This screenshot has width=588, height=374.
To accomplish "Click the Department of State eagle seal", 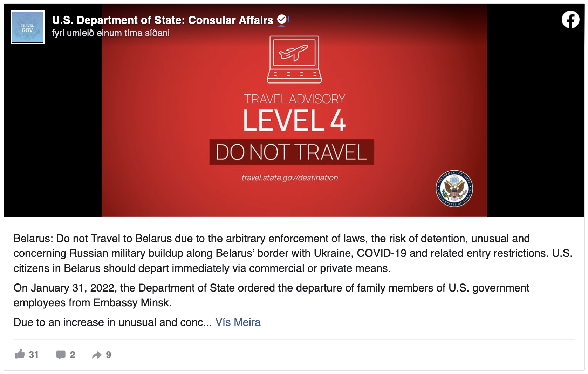I will (x=454, y=189).
